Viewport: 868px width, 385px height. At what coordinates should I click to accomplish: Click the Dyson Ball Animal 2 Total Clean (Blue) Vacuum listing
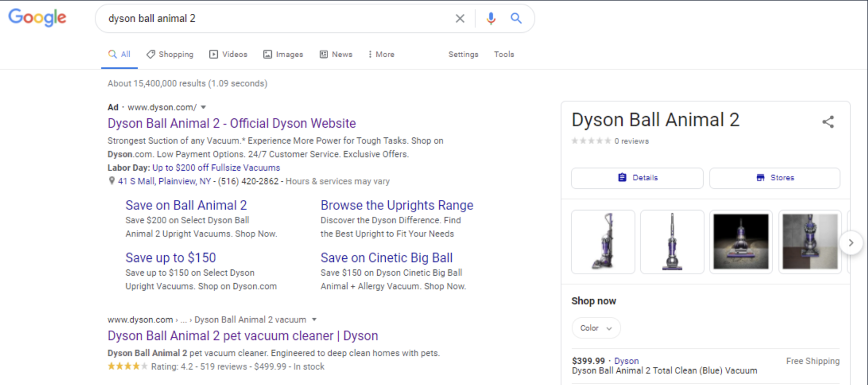[665, 371]
